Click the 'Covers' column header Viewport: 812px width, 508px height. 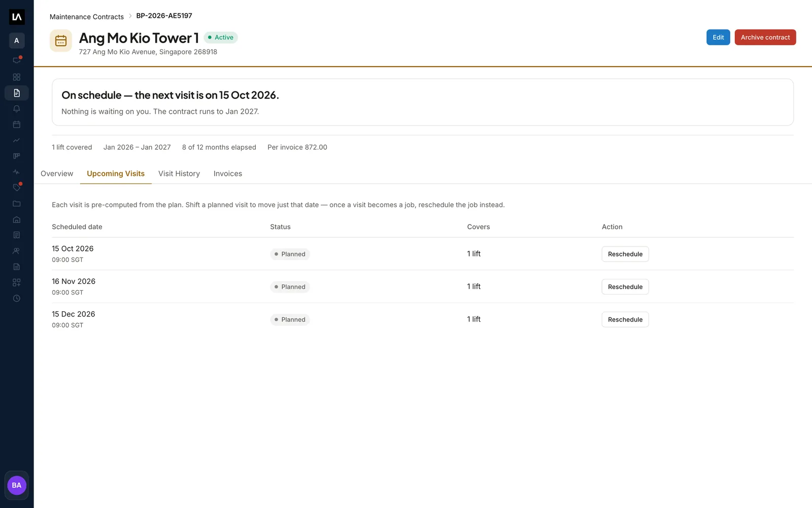point(479,227)
